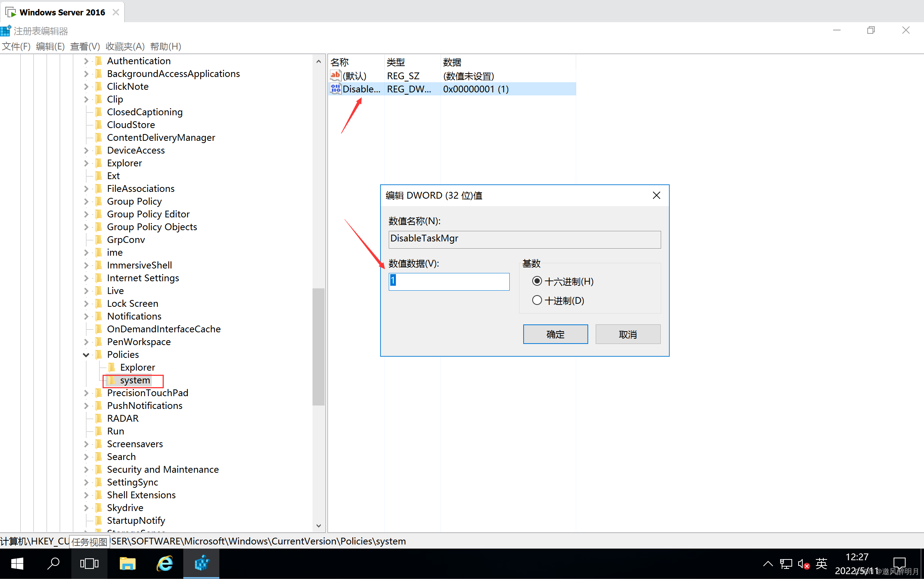
Task: Expand the Group Policy Editor node
Action: click(86, 214)
